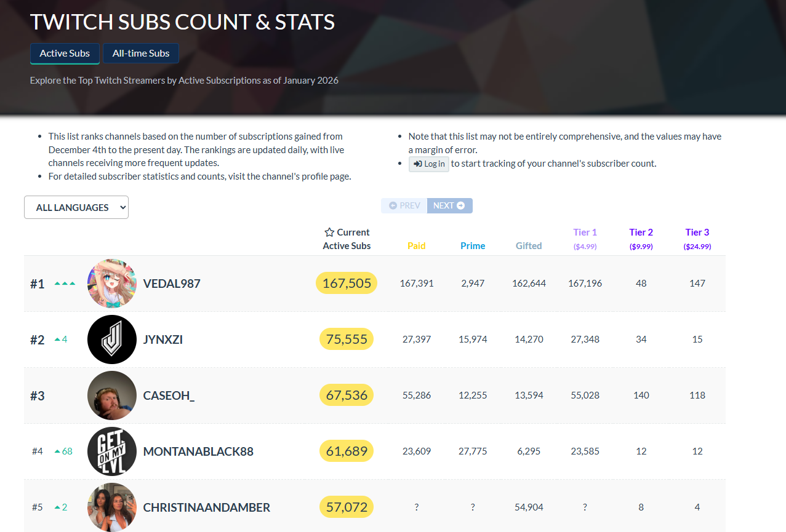Click MONTANABLACK88 prime value 27,775
786x532 pixels.
473,451
